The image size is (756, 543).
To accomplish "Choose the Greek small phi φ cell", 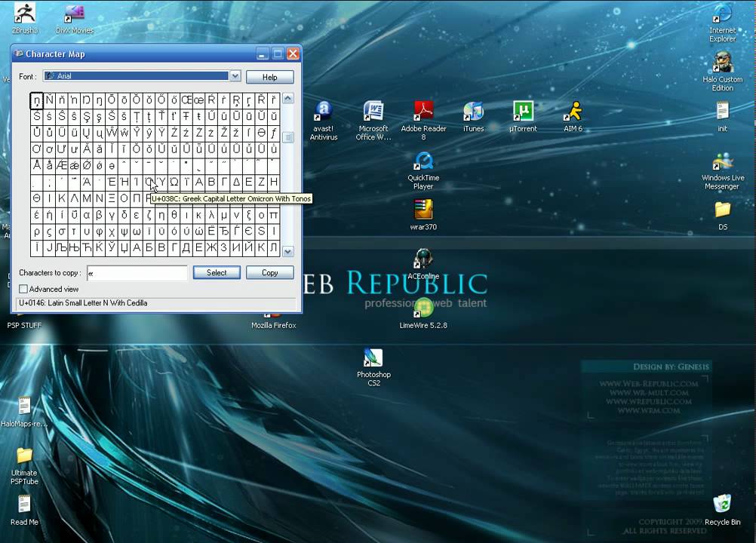I will click(x=100, y=232).
